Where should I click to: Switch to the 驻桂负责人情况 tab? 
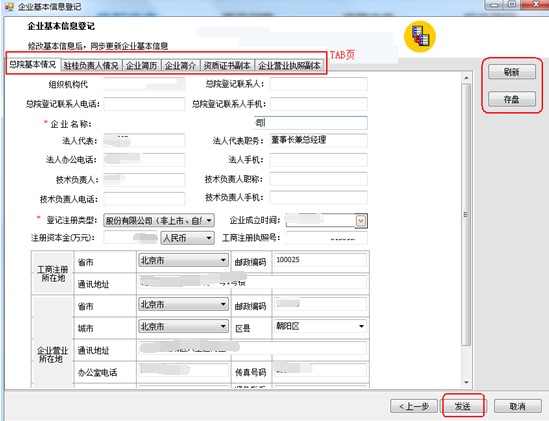91,65
